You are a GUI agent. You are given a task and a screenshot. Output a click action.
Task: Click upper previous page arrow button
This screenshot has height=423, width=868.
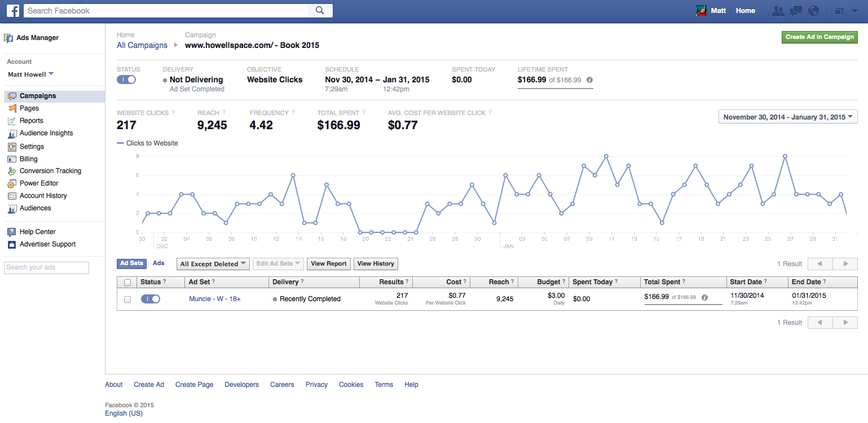click(819, 264)
